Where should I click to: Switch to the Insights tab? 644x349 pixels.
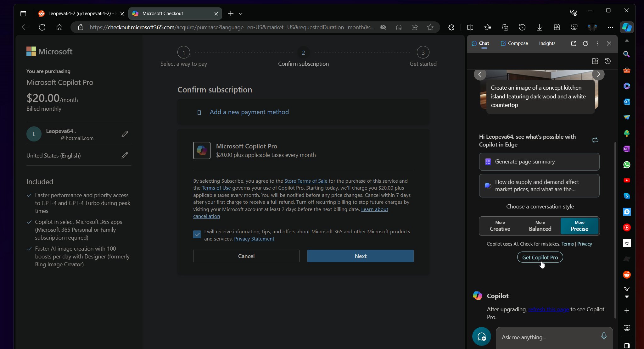pyautogui.click(x=547, y=43)
